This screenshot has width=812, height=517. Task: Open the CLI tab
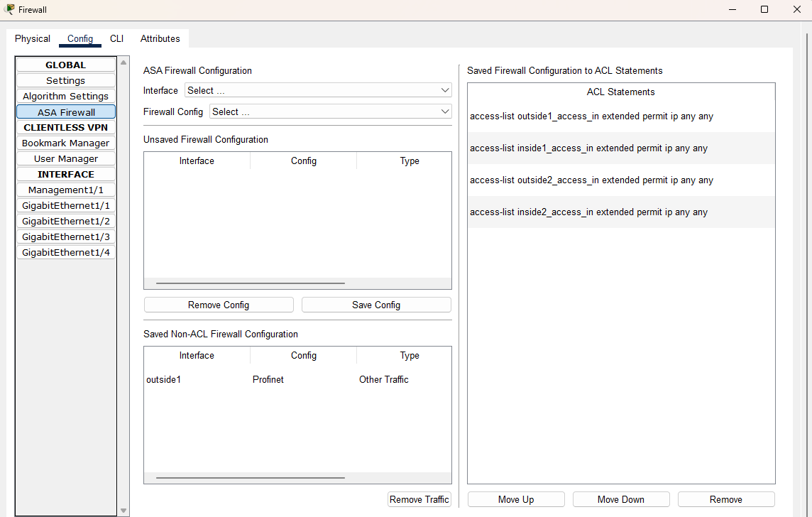(116, 38)
